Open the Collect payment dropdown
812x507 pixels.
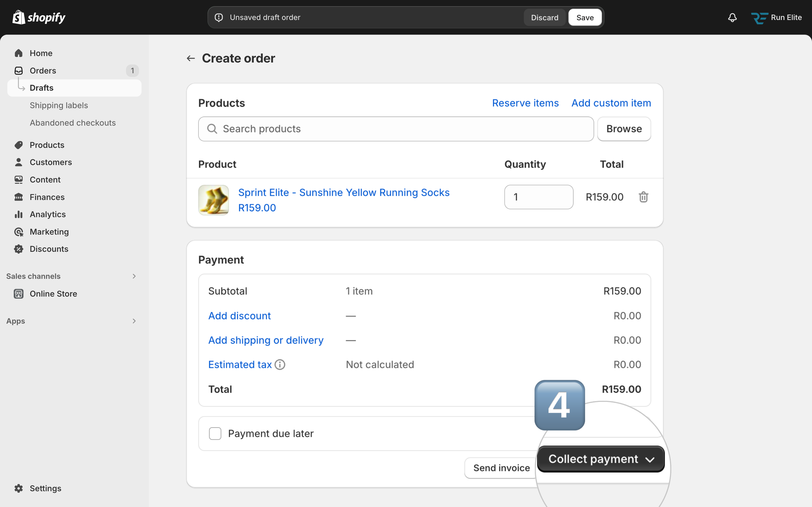(x=601, y=459)
